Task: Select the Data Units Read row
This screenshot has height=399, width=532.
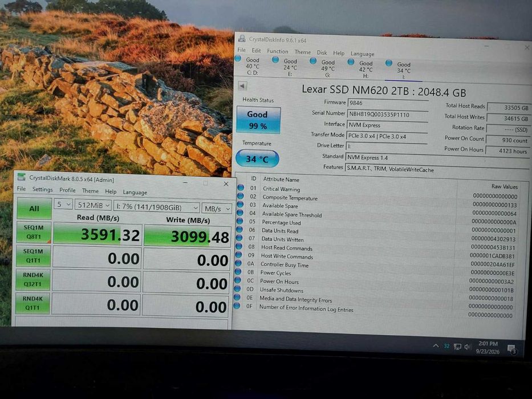Action: (376, 234)
